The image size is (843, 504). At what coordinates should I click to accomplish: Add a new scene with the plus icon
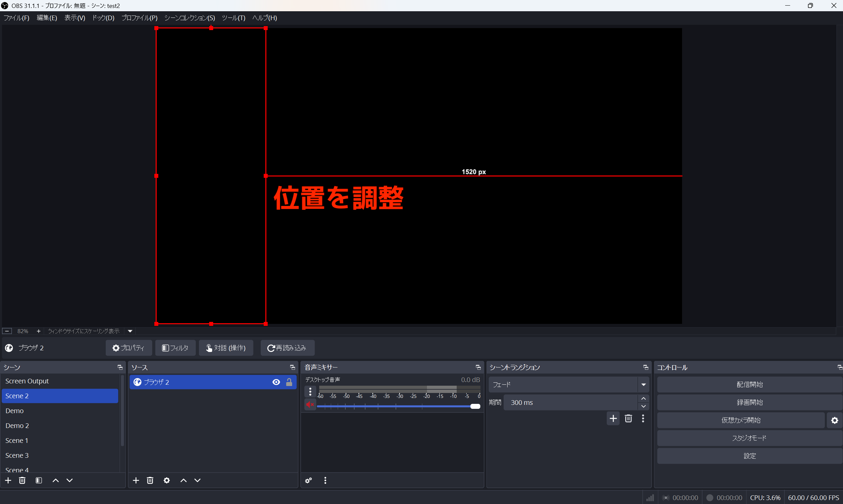(x=8, y=480)
